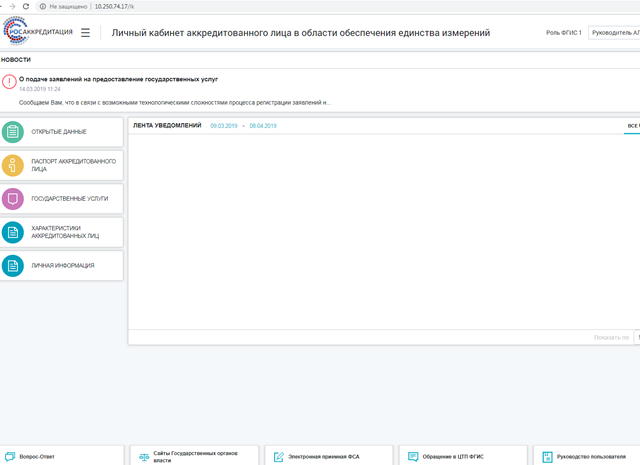Click the yellow Паспорт аккредитованного лица icon
This screenshot has height=465, width=640.
[x=13, y=165]
